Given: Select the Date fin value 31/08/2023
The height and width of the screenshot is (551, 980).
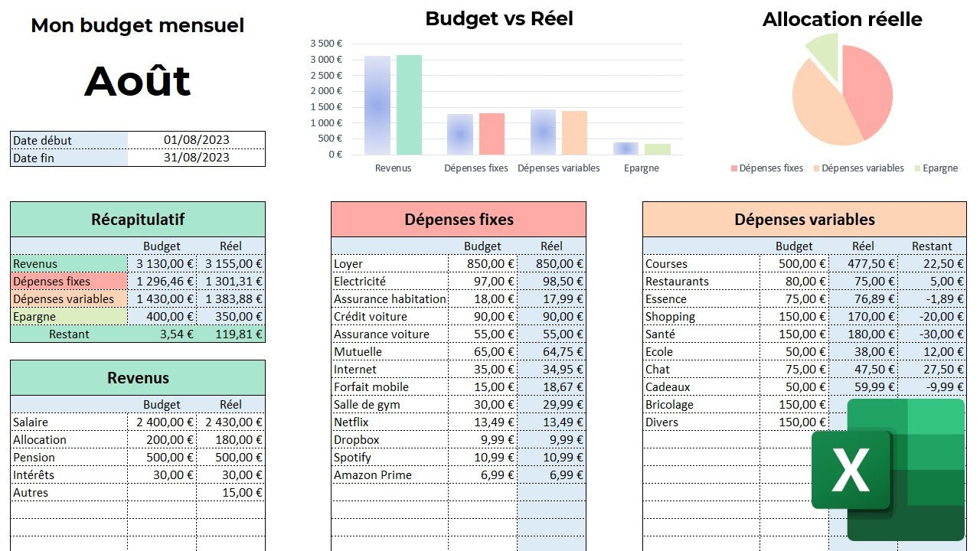Looking at the screenshot, I should 196,158.
